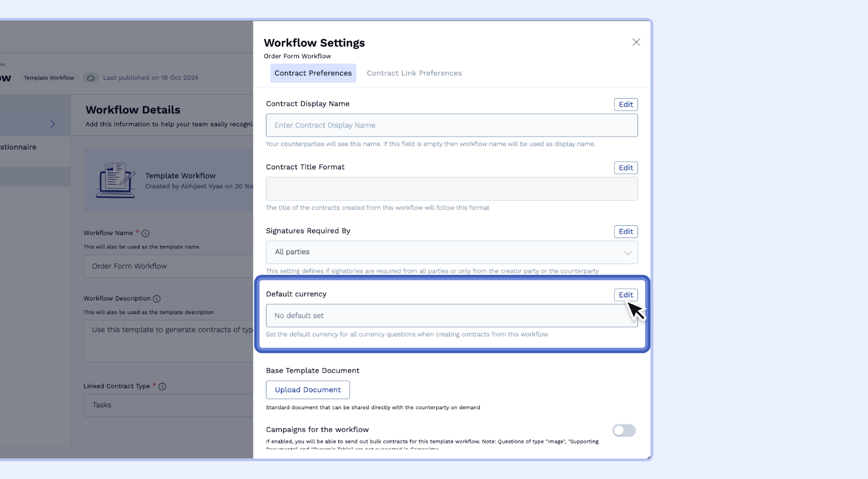Click Edit next to Contract Title Format
The image size is (868, 479).
tap(626, 168)
